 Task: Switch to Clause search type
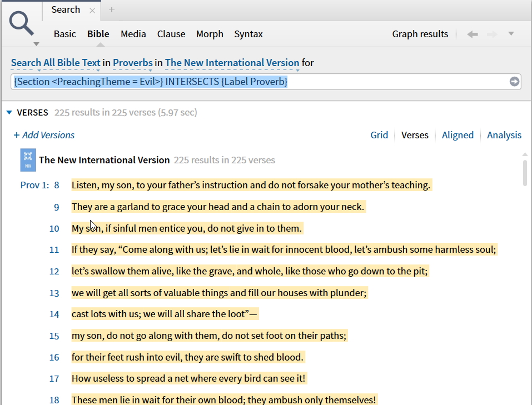(171, 34)
